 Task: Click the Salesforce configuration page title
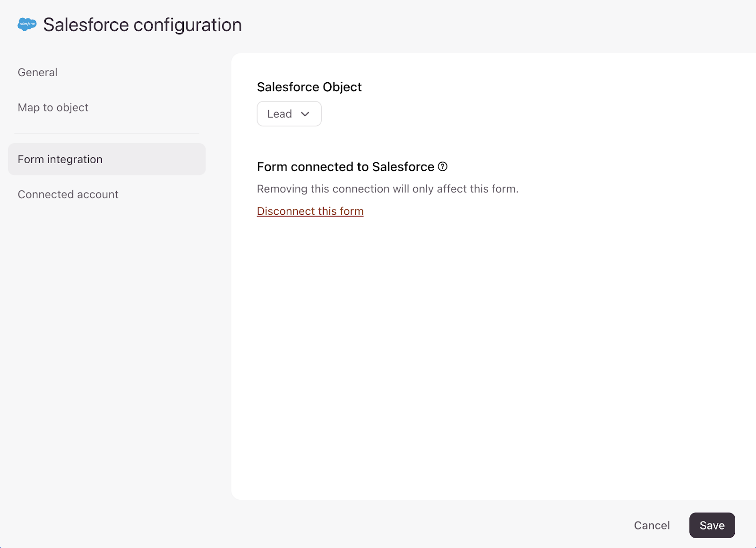[142, 25]
